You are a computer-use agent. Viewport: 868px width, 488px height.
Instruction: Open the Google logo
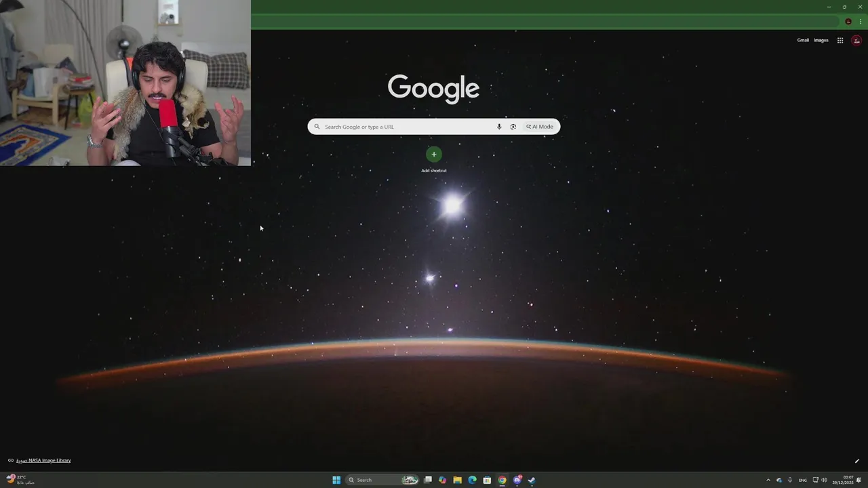coord(433,89)
